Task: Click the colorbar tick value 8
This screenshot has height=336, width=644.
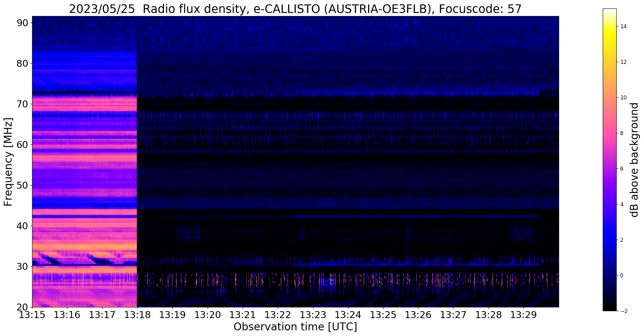Action: click(x=621, y=133)
